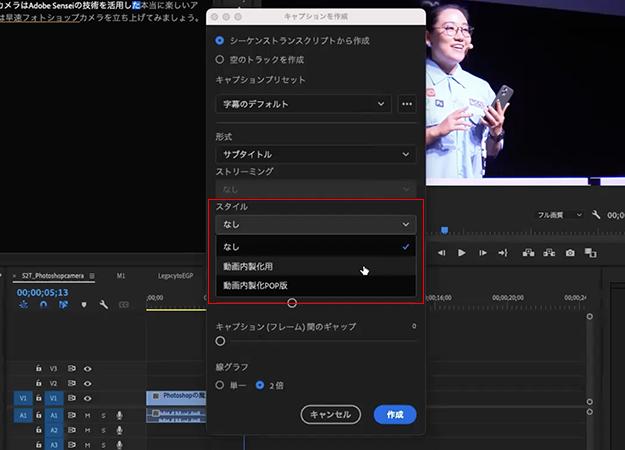Click the CC caption track icon
The width and height of the screenshot is (625, 450).
(x=124, y=305)
